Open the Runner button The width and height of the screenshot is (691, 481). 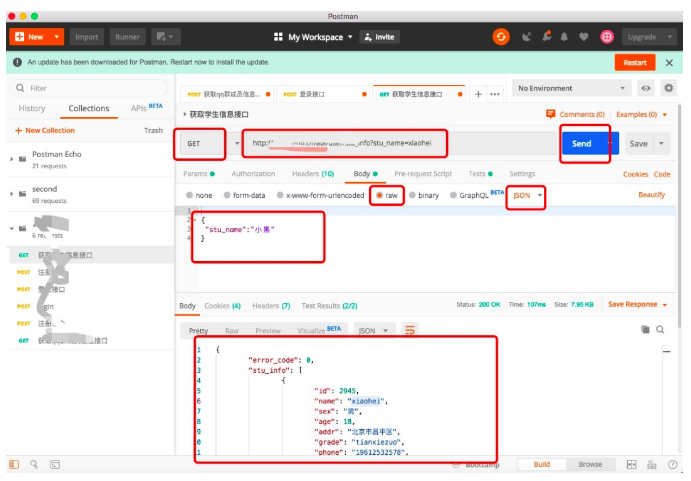(127, 37)
